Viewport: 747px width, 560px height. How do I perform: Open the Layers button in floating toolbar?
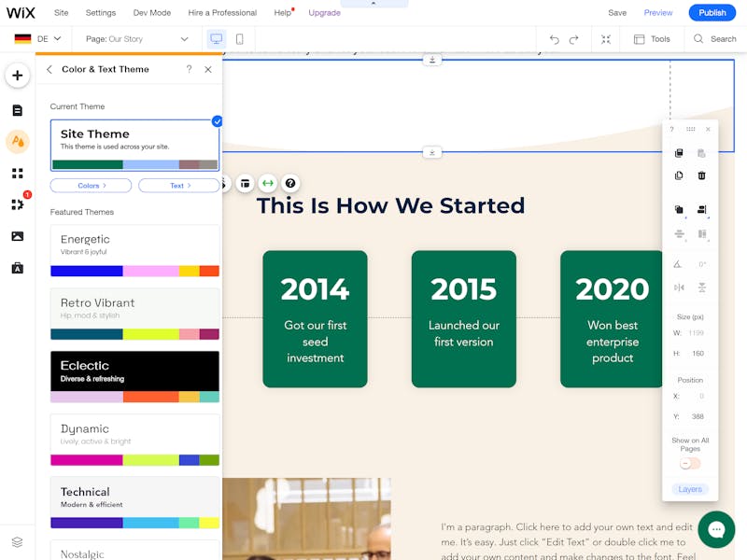(690, 489)
